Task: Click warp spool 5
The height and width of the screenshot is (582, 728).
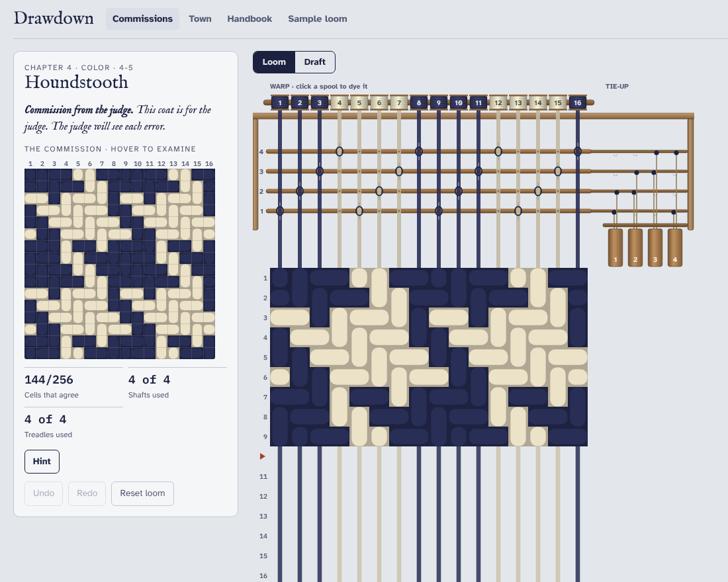Action: (x=359, y=103)
